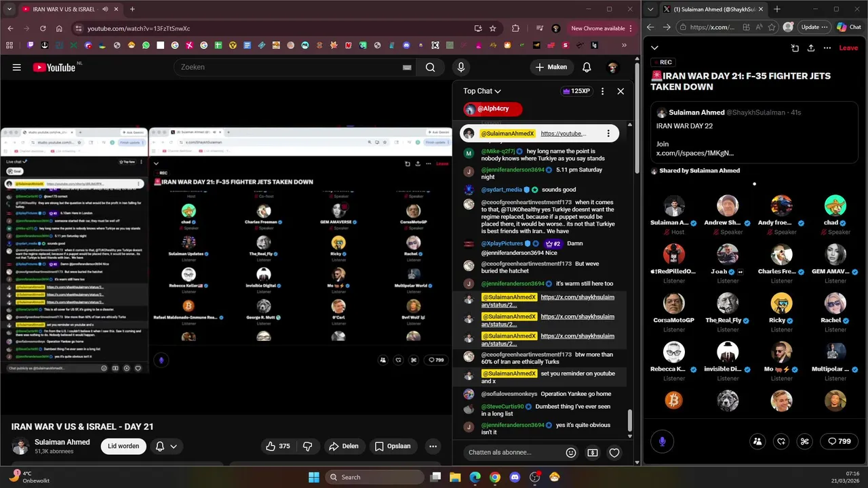Viewport: 868px width, 488px height.
Task: Open YouTube notifications bell in the header
Action: [x=587, y=67]
